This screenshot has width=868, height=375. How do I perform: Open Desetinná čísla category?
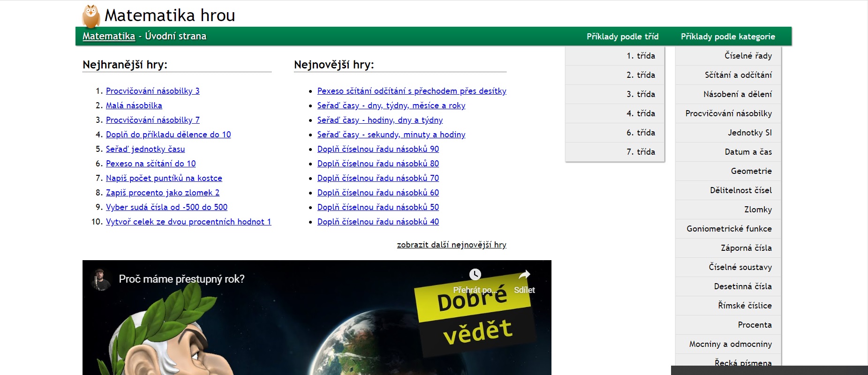pyautogui.click(x=728, y=286)
